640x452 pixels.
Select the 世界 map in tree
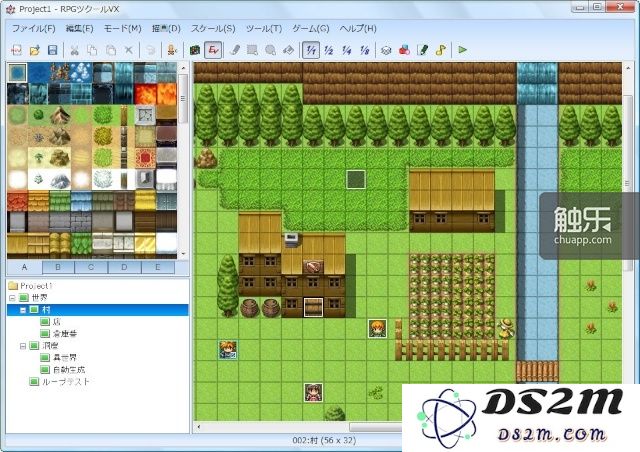[39, 298]
